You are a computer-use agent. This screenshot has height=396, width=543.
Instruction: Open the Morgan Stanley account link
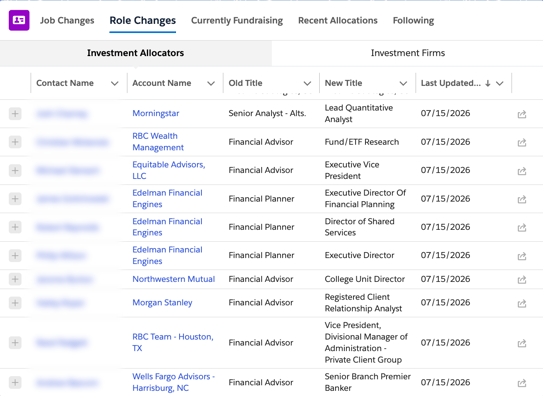162,303
